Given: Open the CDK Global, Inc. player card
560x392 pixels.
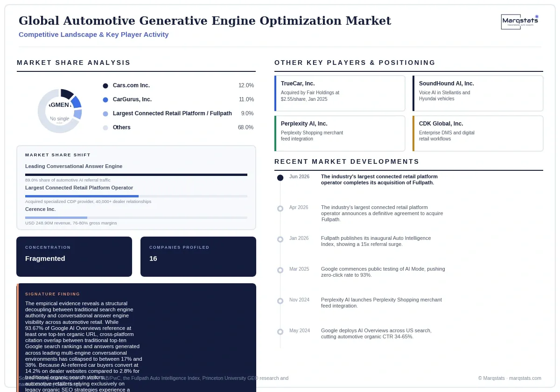Looking at the screenshot, I should [x=478, y=133].
